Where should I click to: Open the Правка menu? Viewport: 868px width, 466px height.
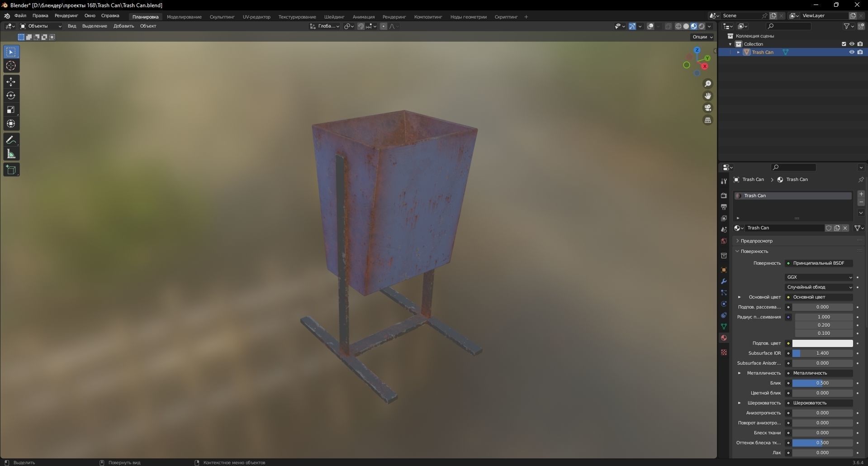(x=40, y=15)
